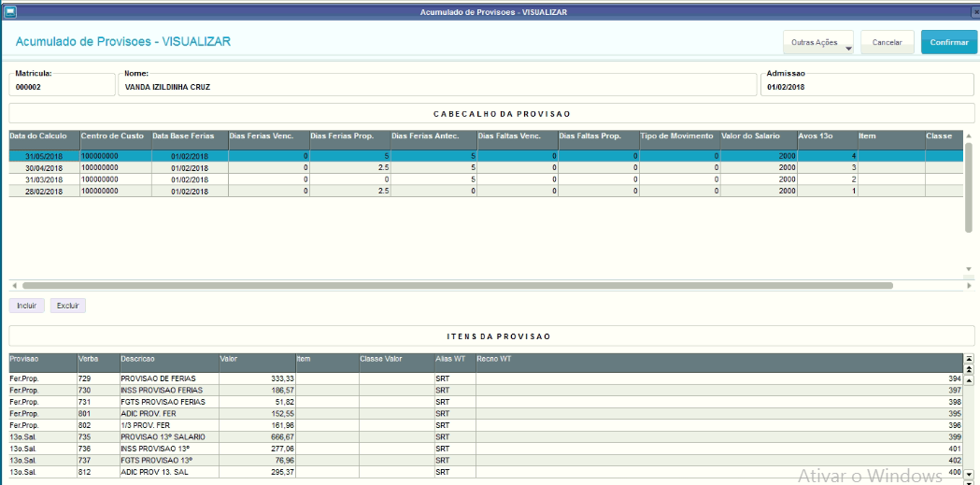Select the PROVISAO 13º SALARIO item row
The width and height of the screenshot is (980, 485).
(x=486, y=437)
